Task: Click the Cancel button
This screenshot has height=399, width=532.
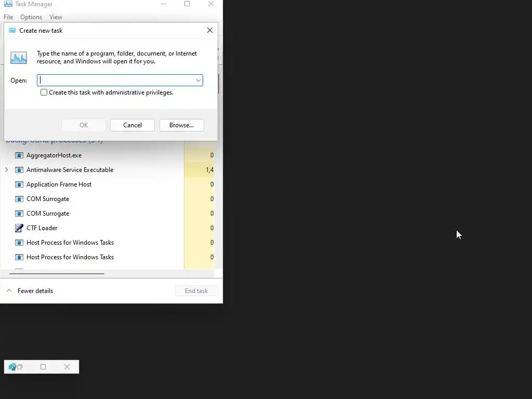Action: pyautogui.click(x=132, y=125)
